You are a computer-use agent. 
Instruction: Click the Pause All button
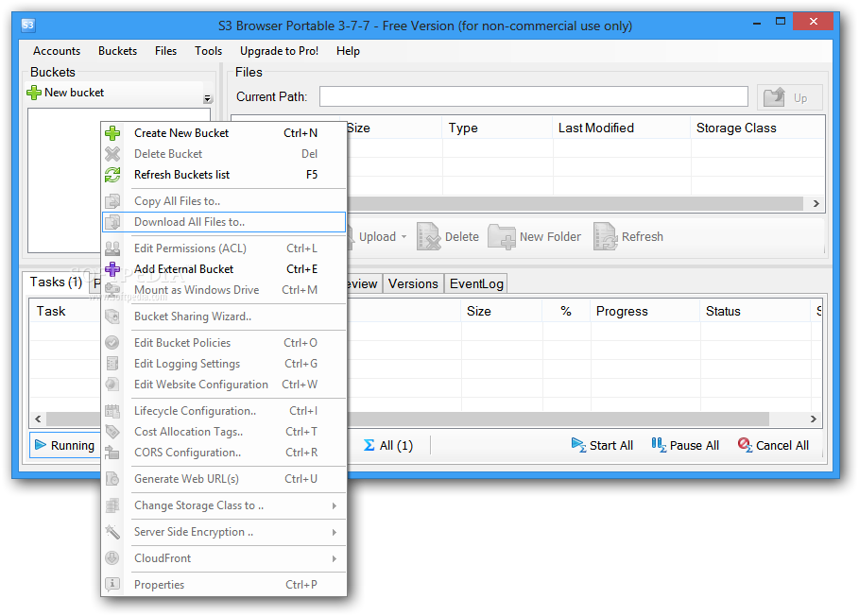point(685,445)
